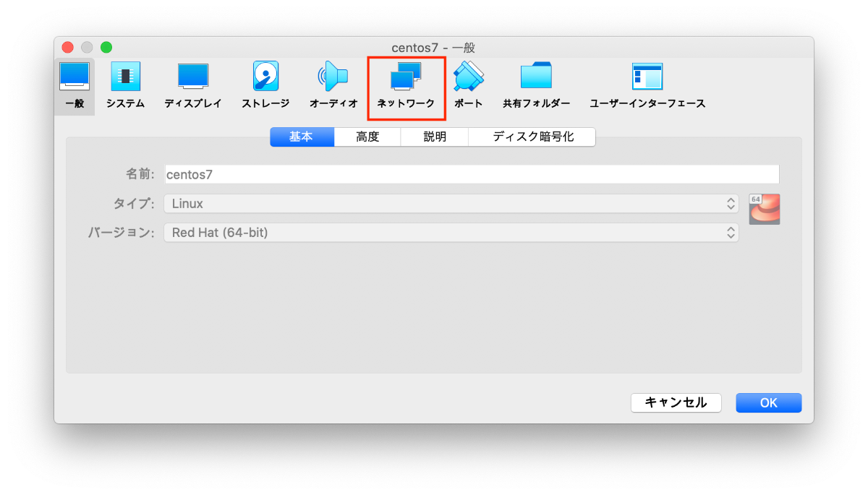Close the centos7 settings window
The image size is (868, 495).
(67, 47)
